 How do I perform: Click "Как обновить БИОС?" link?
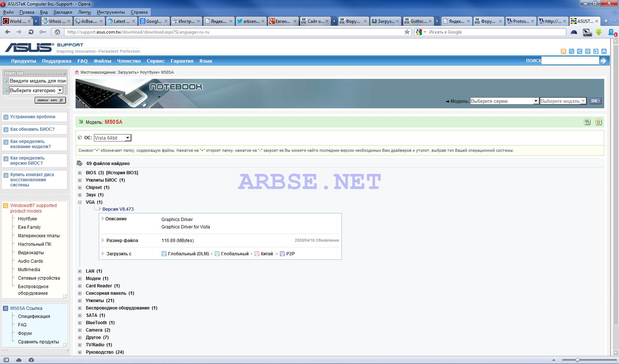(32, 129)
